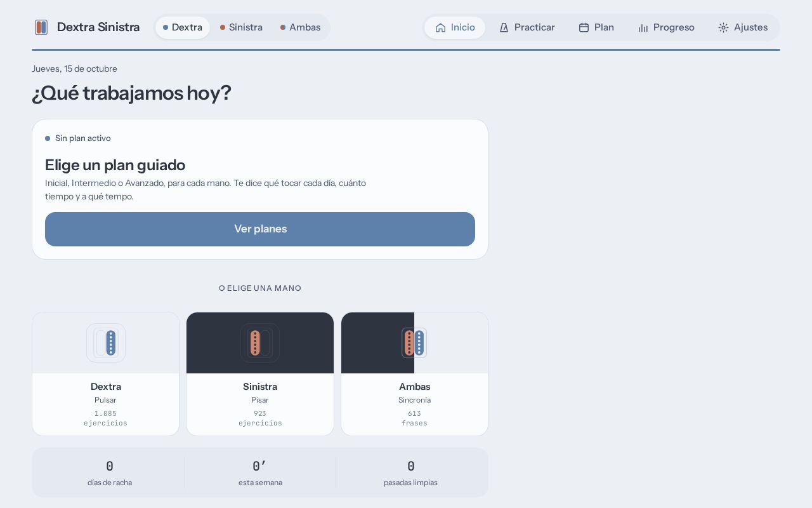Click the Jueves, 15 de octubre date
The image size is (812, 508).
(74, 69)
